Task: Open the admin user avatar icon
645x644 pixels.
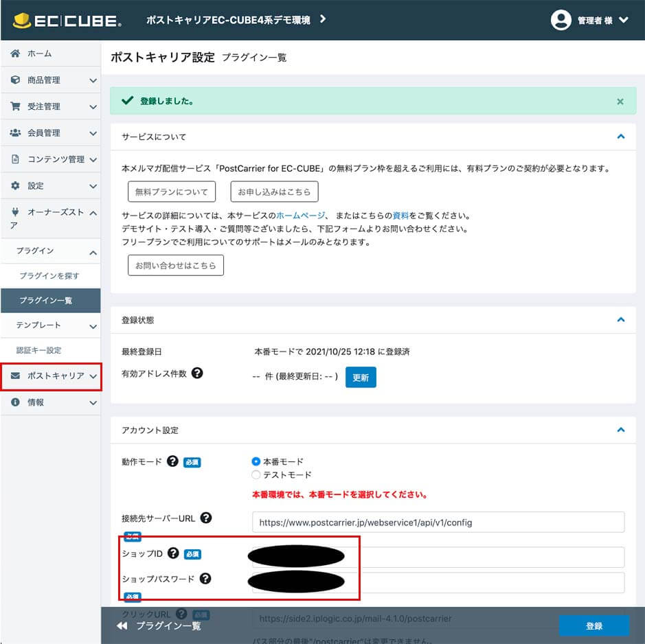Action: pyautogui.click(x=561, y=20)
